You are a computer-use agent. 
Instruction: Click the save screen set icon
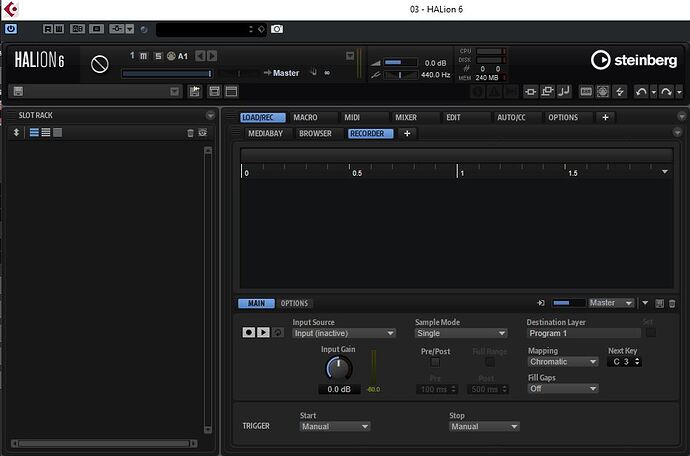pos(214,91)
